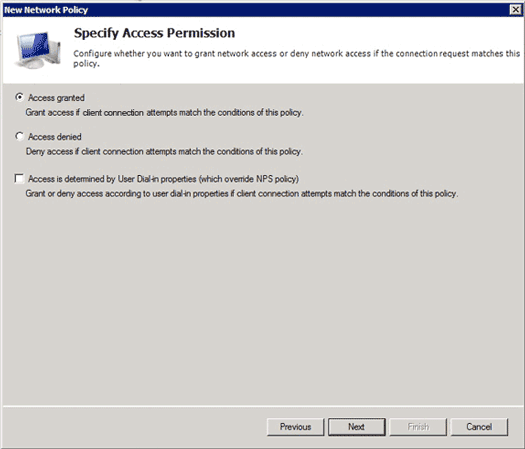Click the grayed-out Finish button
Screen dimensions: 525x449
[418, 427]
